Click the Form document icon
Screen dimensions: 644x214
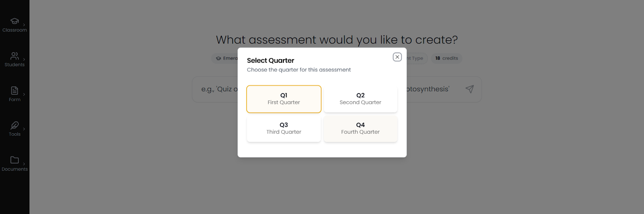pos(14,90)
